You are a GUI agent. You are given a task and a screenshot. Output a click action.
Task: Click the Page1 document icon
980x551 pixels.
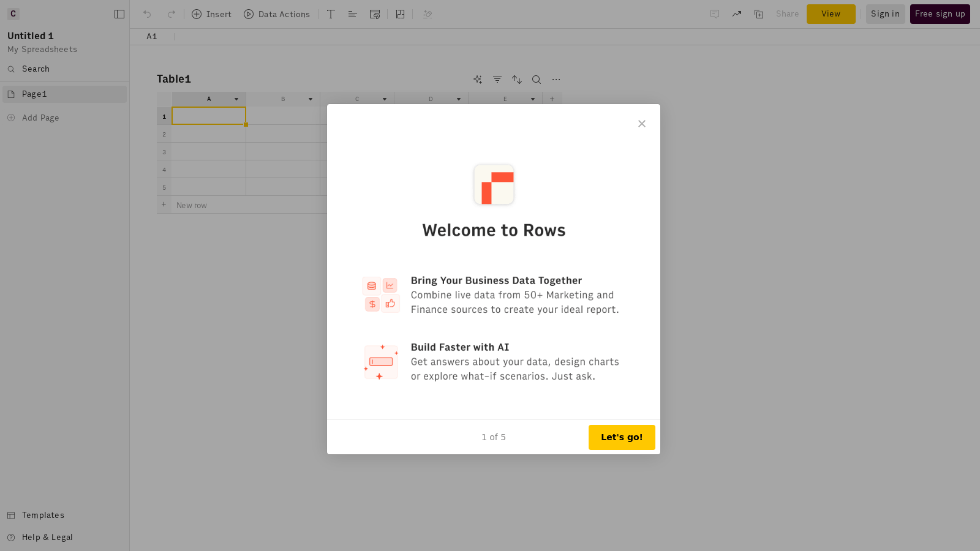[x=11, y=94]
